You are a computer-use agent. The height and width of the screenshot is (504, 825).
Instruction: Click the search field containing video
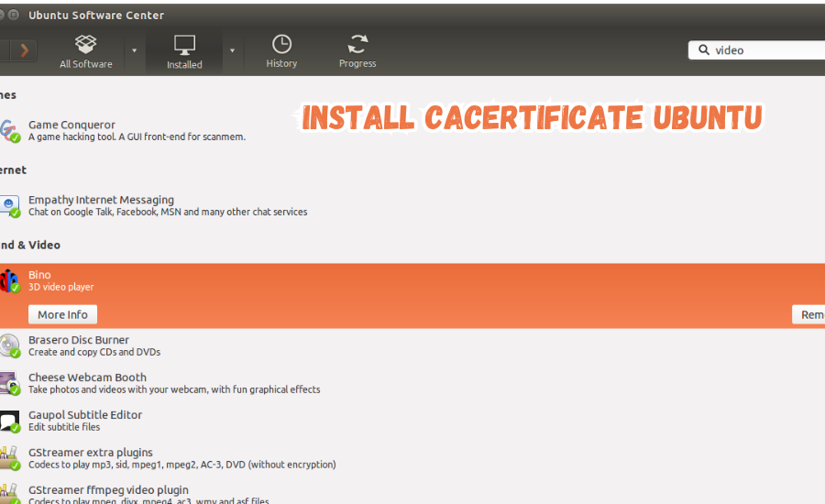pyautogui.click(x=756, y=50)
